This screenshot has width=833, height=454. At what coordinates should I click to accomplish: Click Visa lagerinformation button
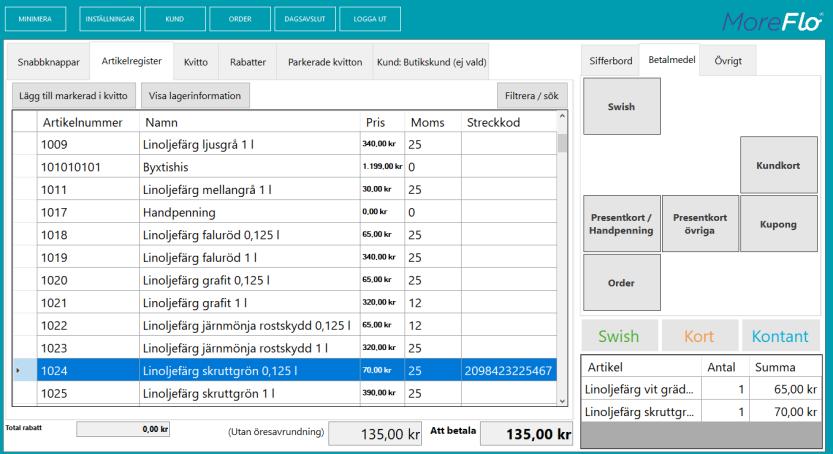coord(195,96)
